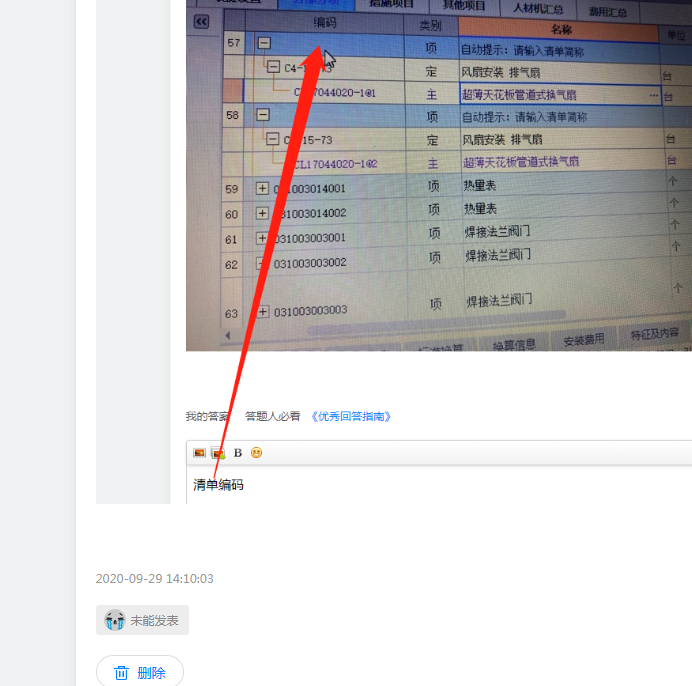692x686 pixels.
Task: Click code cell 031003003002
Action: tap(310, 263)
